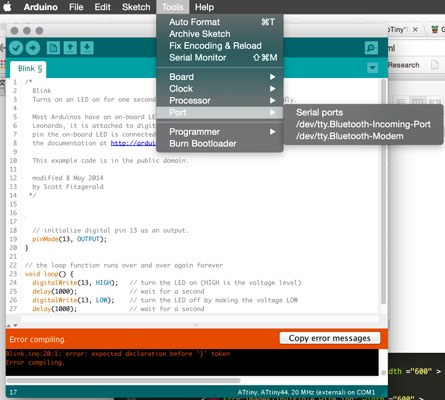Choose Archive Sketch menu item
Image resolution: width=445 pixels, height=400 pixels.
coord(220,34)
